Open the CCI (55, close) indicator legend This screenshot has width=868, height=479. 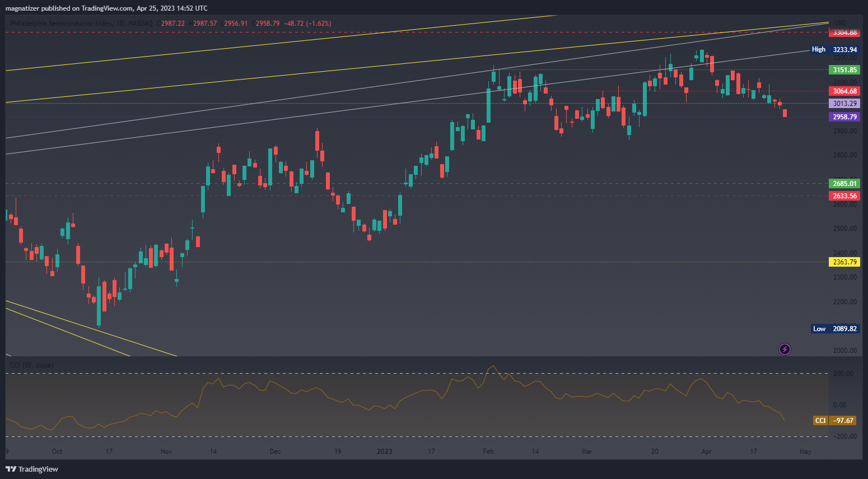[32, 365]
